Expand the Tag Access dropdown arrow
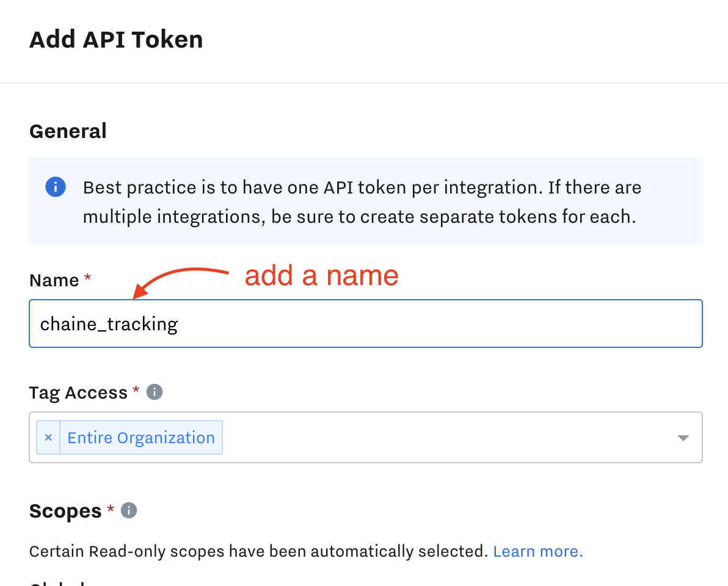This screenshot has width=728, height=586. [683, 438]
